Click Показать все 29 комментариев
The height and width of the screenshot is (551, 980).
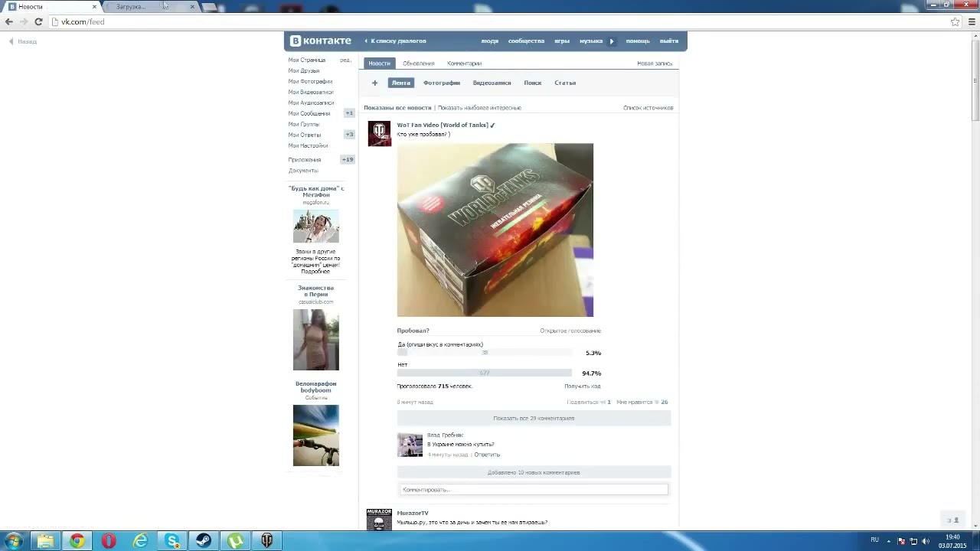pyautogui.click(x=534, y=419)
